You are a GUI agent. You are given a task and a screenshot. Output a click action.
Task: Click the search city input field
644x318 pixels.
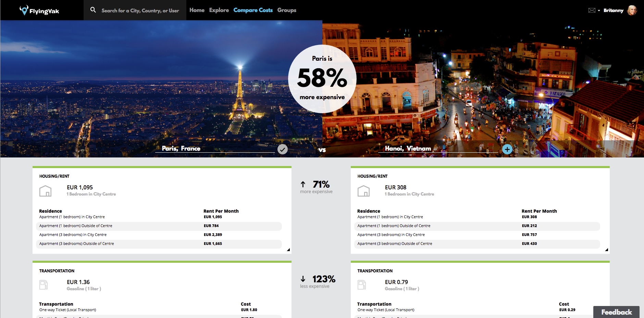pyautogui.click(x=140, y=11)
